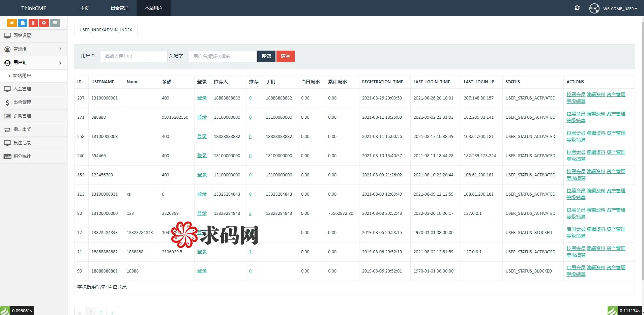644x315 pixels.
Task: Click the blue document shortcut icon
Action: 23,23
